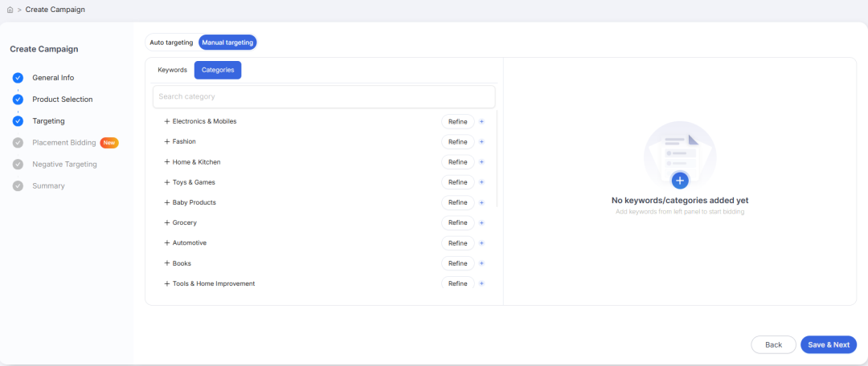
Task: Open the Categories tab
Action: point(218,70)
